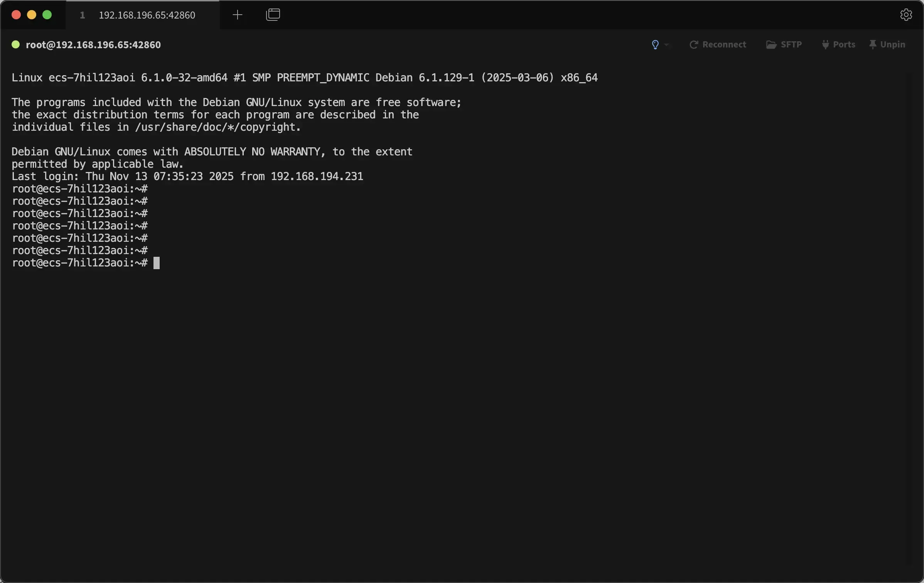The height and width of the screenshot is (583, 924).
Task: Select the SFTP folder icon
Action: (x=771, y=44)
